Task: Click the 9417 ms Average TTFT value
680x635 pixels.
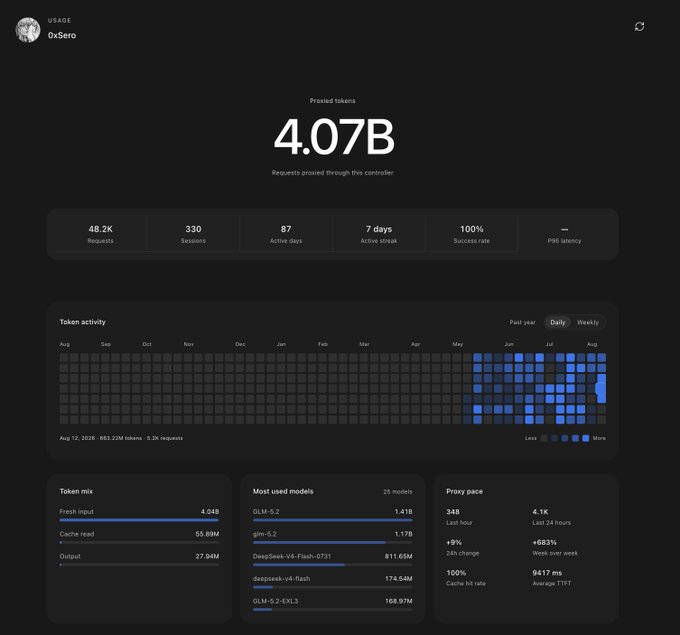Action: 547,573
